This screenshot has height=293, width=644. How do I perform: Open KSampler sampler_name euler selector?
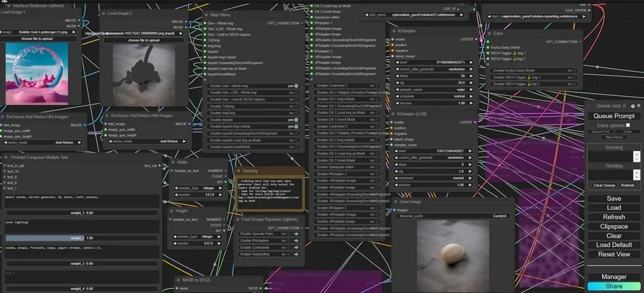[x=434, y=90]
